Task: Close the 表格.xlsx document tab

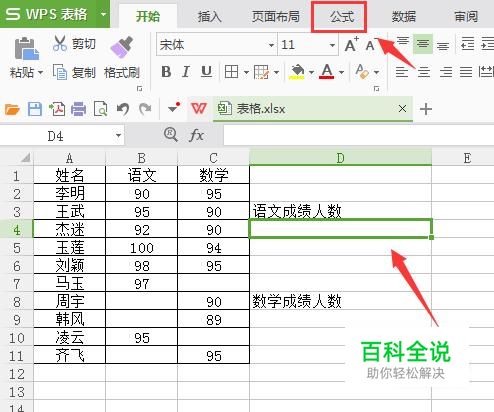Action: (x=402, y=108)
